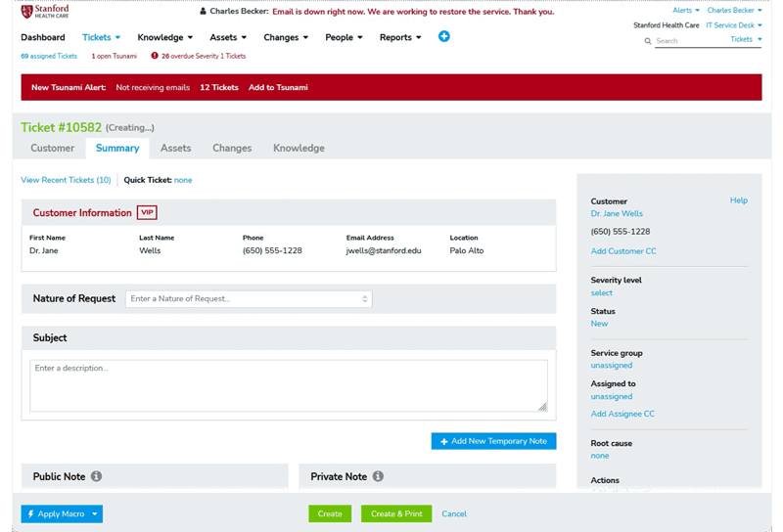Image resolution: width=783 pixels, height=532 pixels.
Task: Expand the Knowledge menu dropdown
Action: pos(164,37)
